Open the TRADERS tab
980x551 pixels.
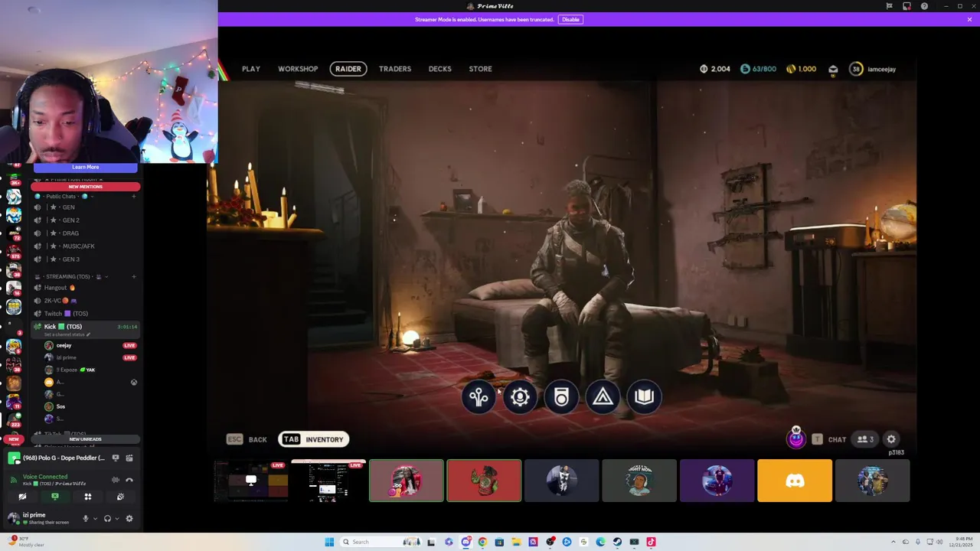[395, 69]
